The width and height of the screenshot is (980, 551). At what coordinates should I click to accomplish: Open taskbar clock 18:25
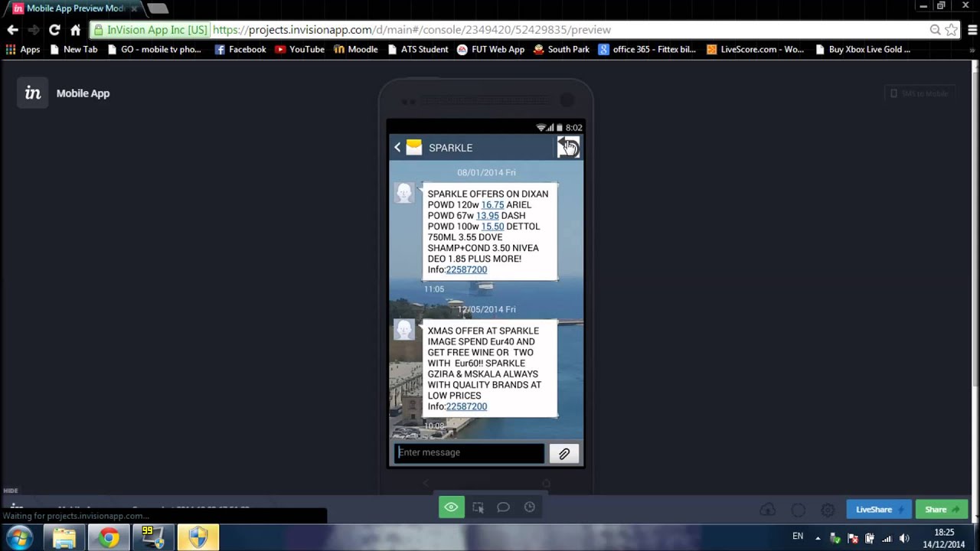point(945,538)
